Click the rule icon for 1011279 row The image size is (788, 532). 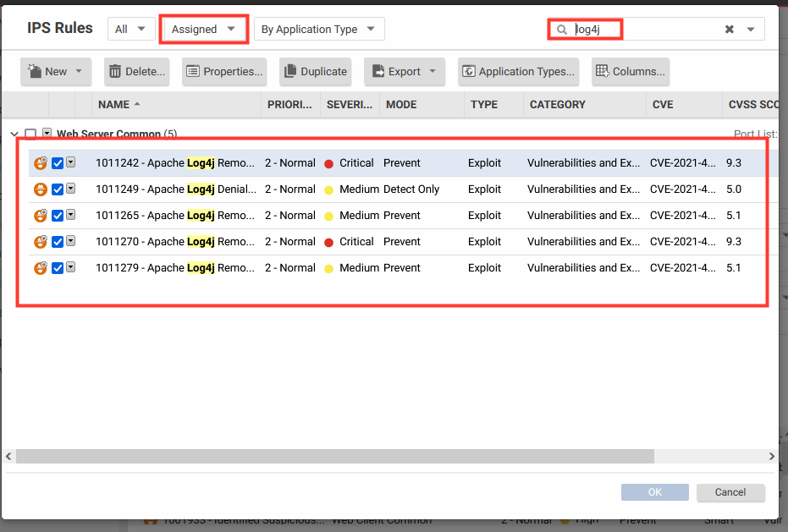click(41, 268)
